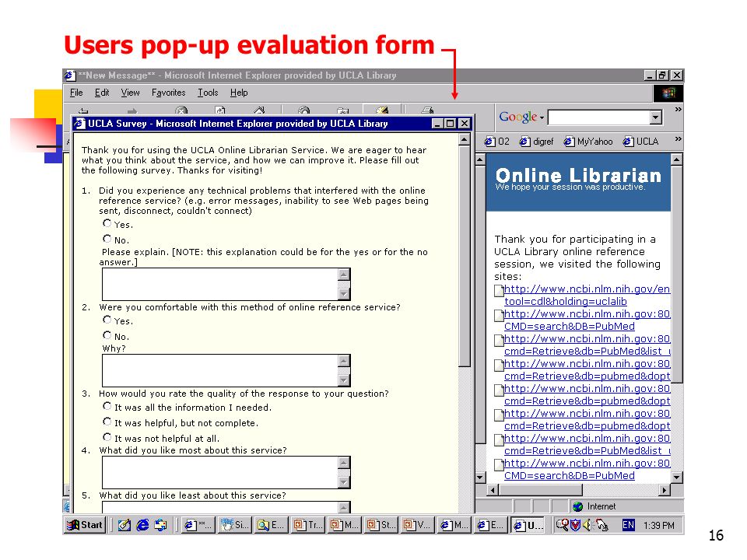Click the Google toolbar search field
The height and width of the screenshot is (560, 747).
point(599,117)
